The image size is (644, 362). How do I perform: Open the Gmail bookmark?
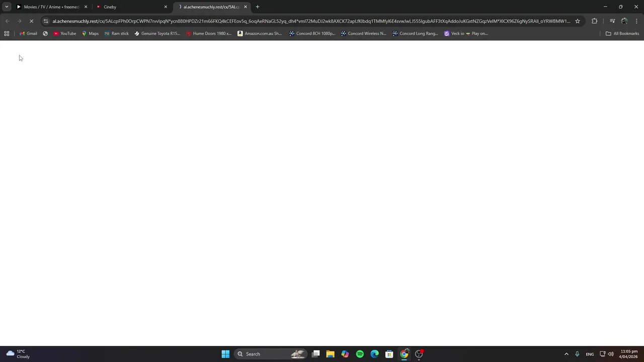pos(28,34)
